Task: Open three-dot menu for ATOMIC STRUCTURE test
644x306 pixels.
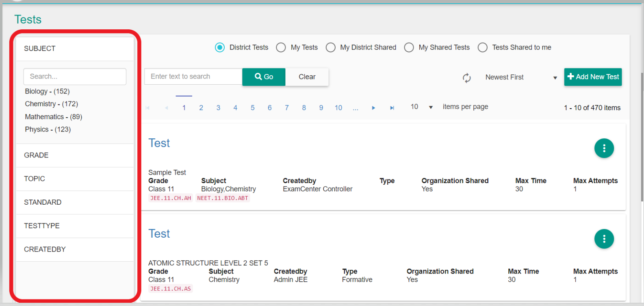Action: [x=604, y=239]
